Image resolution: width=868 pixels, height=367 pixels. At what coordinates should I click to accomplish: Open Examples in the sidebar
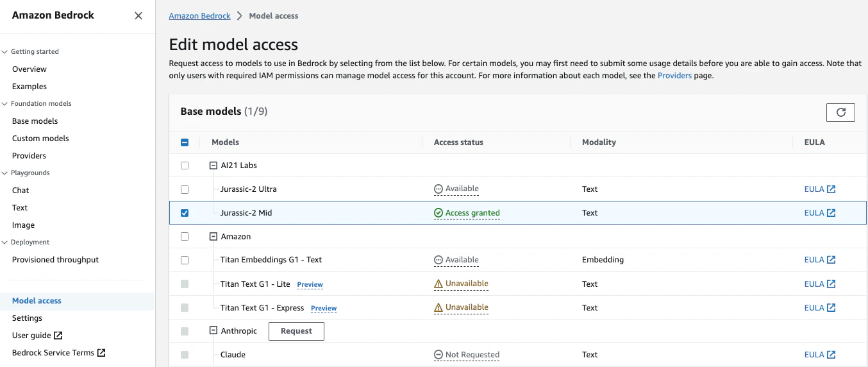point(29,87)
